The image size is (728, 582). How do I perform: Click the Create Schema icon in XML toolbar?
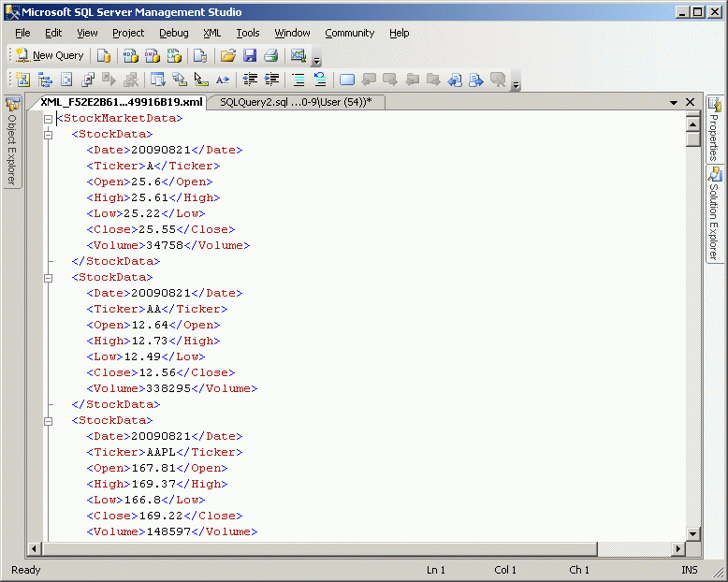22,80
